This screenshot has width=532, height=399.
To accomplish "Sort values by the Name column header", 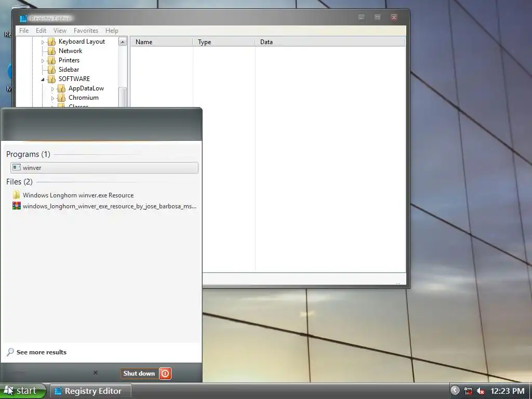I will click(x=162, y=42).
